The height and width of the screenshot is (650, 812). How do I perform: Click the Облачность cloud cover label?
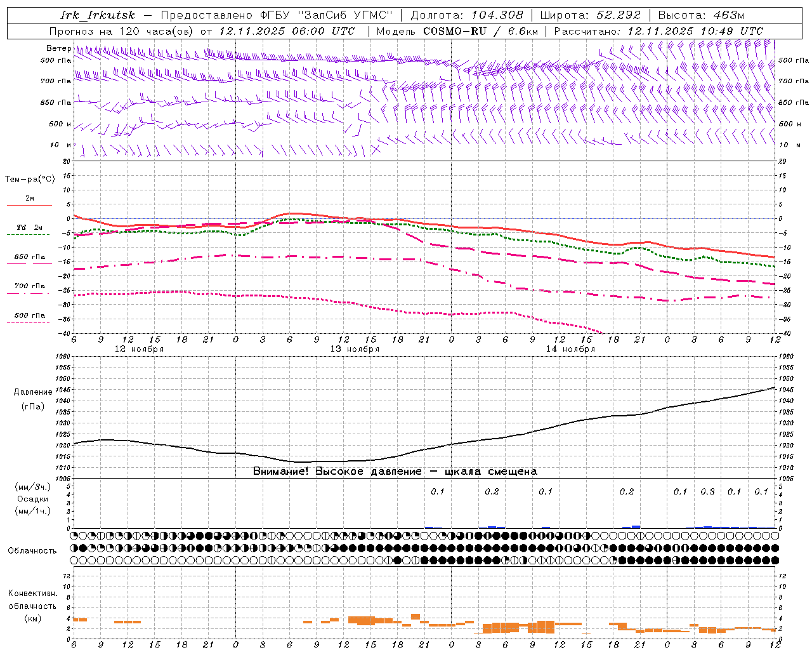[32, 551]
